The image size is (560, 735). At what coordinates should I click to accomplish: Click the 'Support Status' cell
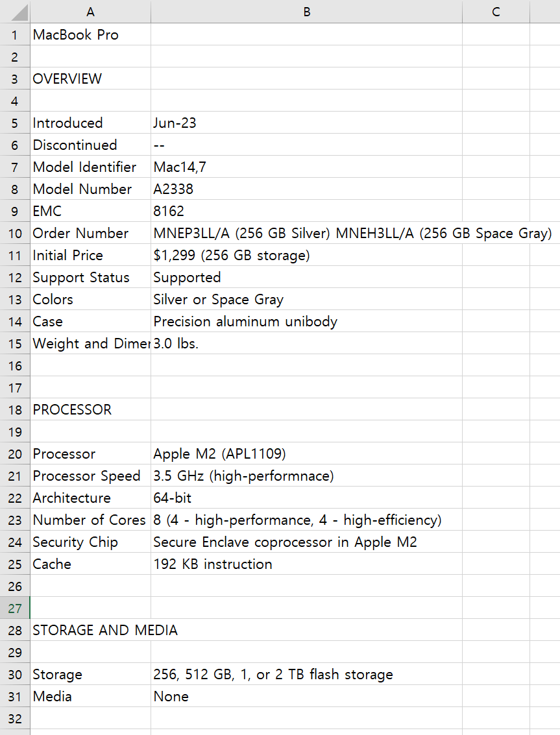pos(90,277)
